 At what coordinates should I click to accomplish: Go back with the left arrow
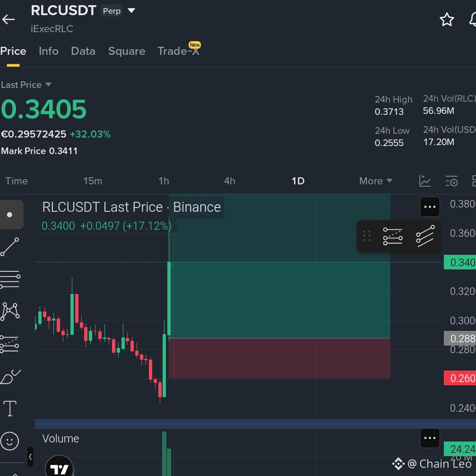coord(9,19)
